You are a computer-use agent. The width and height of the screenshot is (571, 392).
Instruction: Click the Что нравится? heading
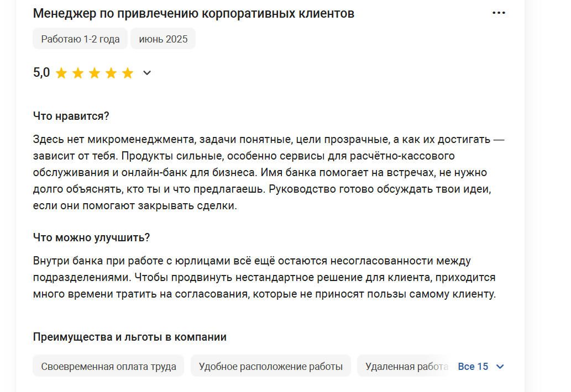click(71, 116)
